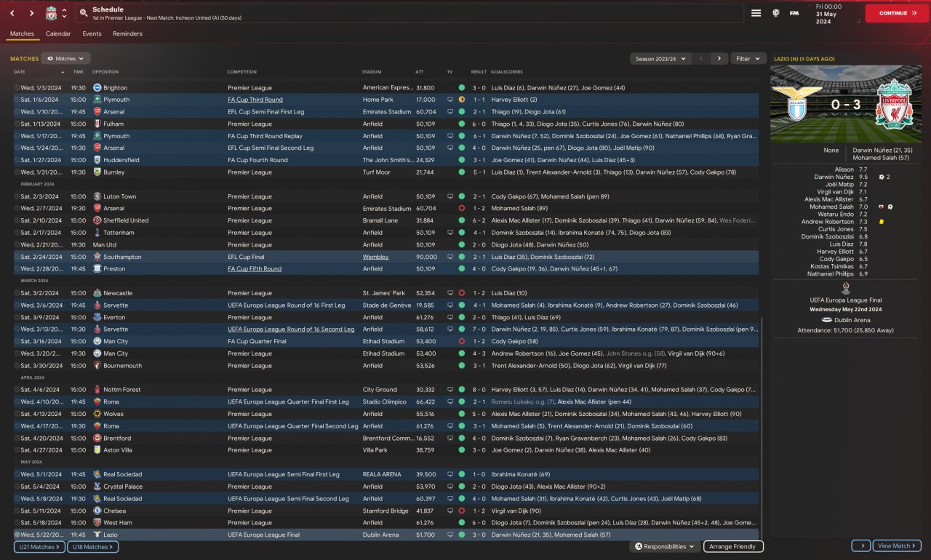The image size is (931, 560).
Task: Open the Filter dropdown
Action: coord(747,58)
